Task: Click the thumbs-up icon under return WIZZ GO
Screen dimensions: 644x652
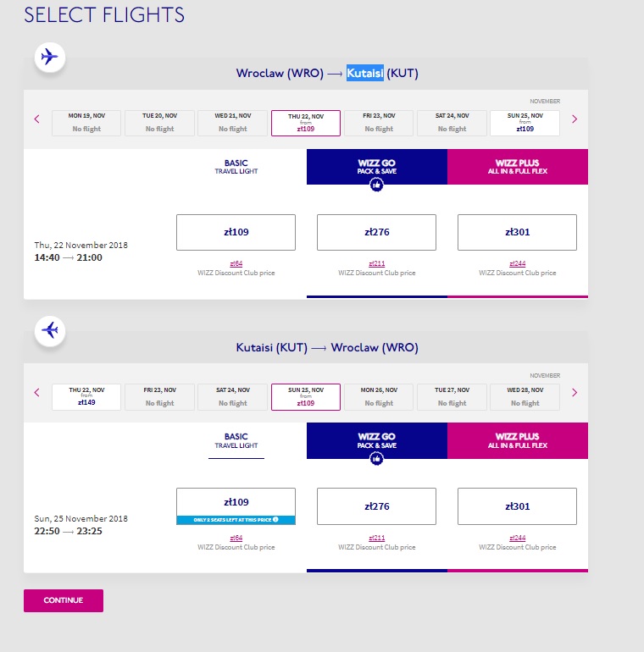Action: click(376, 459)
